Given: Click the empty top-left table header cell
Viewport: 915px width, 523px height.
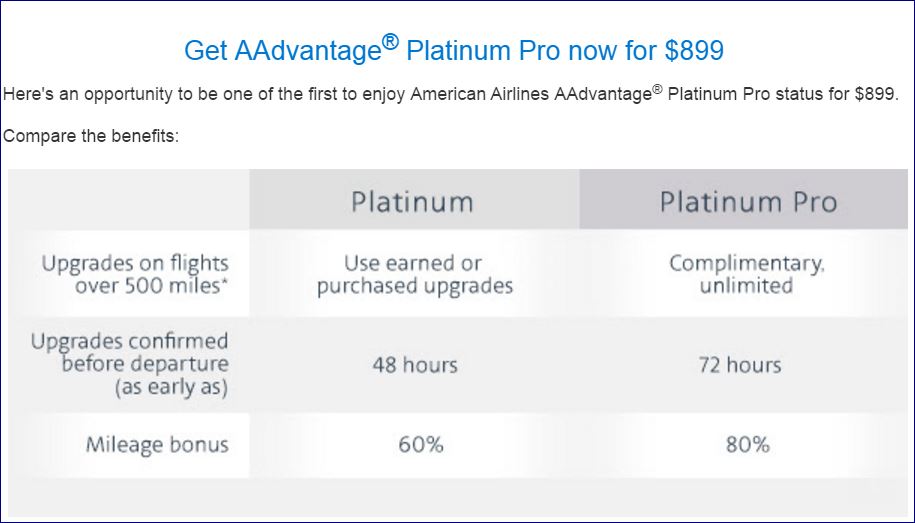Looking at the screenshot, I should coord(128,200).
